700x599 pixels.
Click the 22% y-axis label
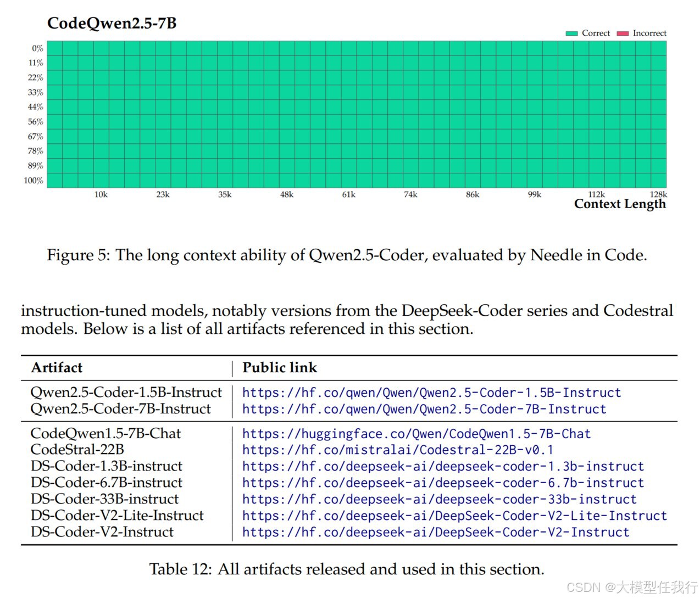click(36, 78)
